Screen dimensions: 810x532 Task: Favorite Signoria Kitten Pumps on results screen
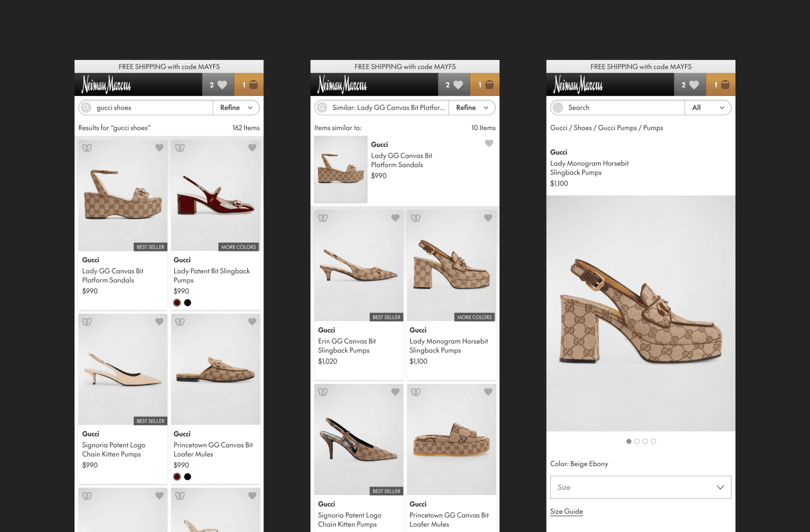159,322
